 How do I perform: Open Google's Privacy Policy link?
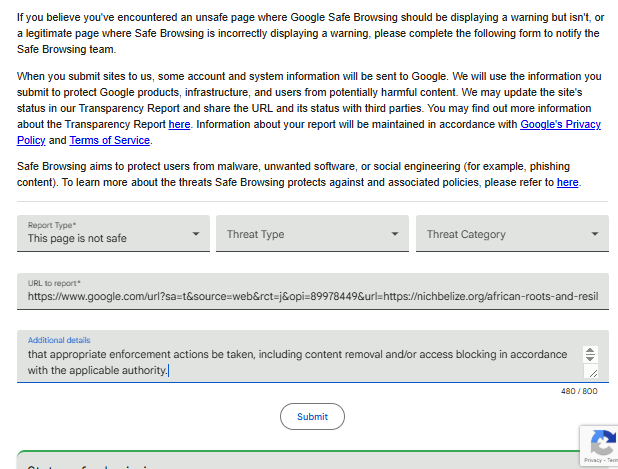pos(560,125)
